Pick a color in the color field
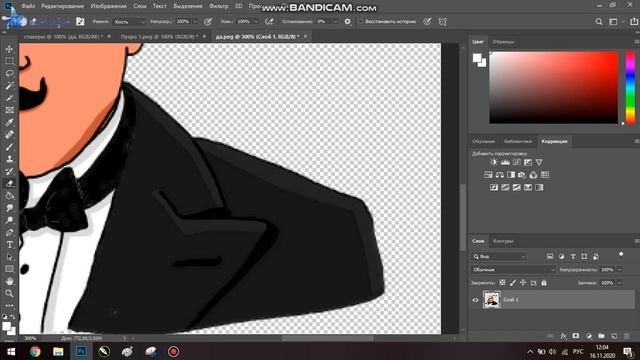The height and width of the screenshot is (360, 640). pos(554,87)
